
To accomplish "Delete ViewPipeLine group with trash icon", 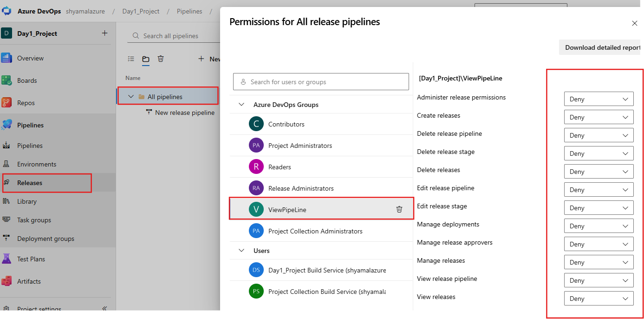I will click(x=399, y=209).
